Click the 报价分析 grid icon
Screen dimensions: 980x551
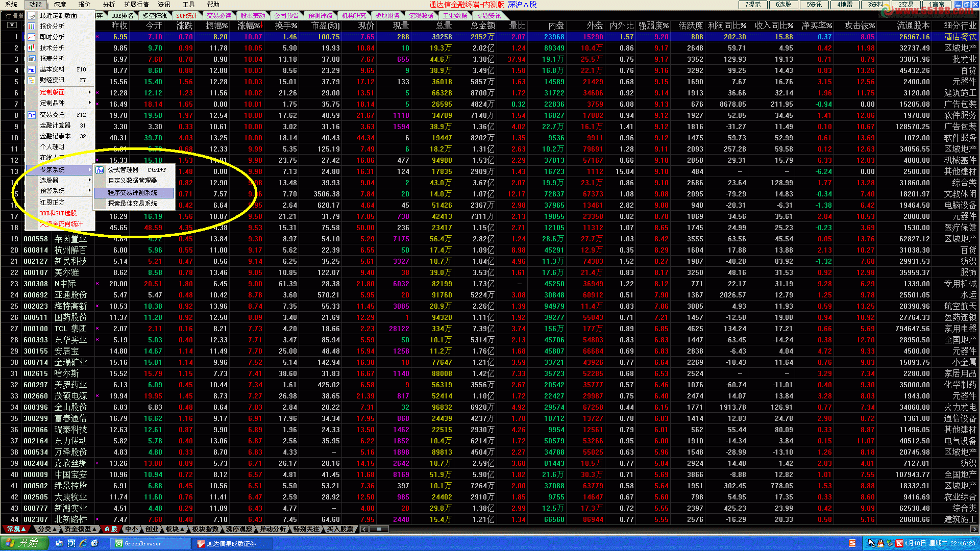click(x=31, y=26)
